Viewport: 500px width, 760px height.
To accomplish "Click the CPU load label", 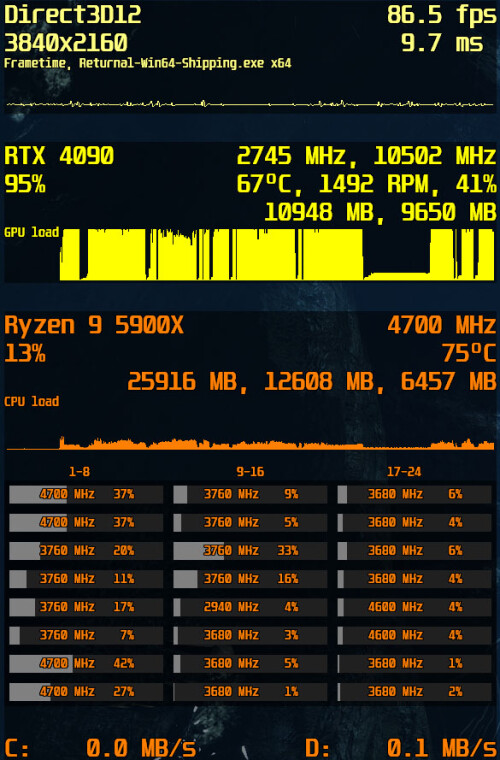I will pos(31,401).
